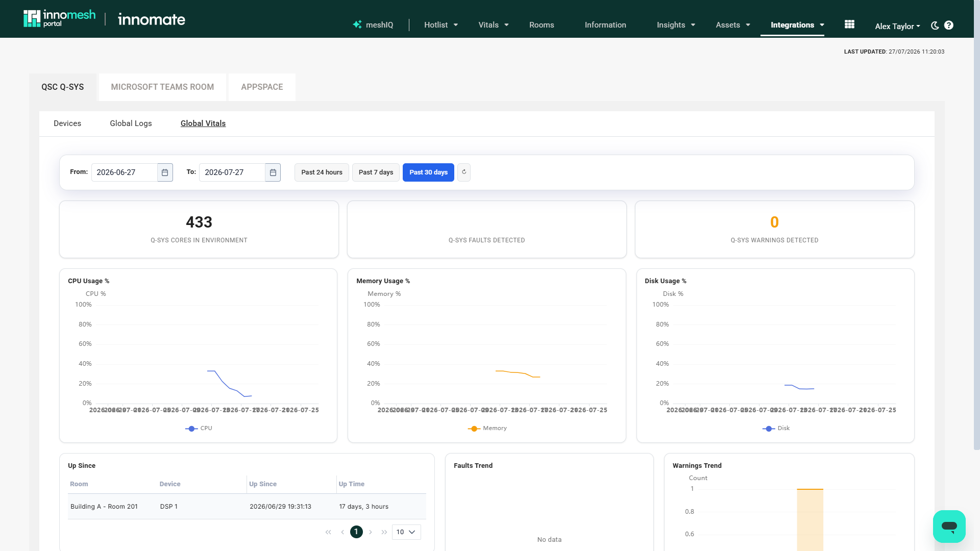Expand the Insights menu
The height and width of the screenshot is (551, 980).
[676, 24]
